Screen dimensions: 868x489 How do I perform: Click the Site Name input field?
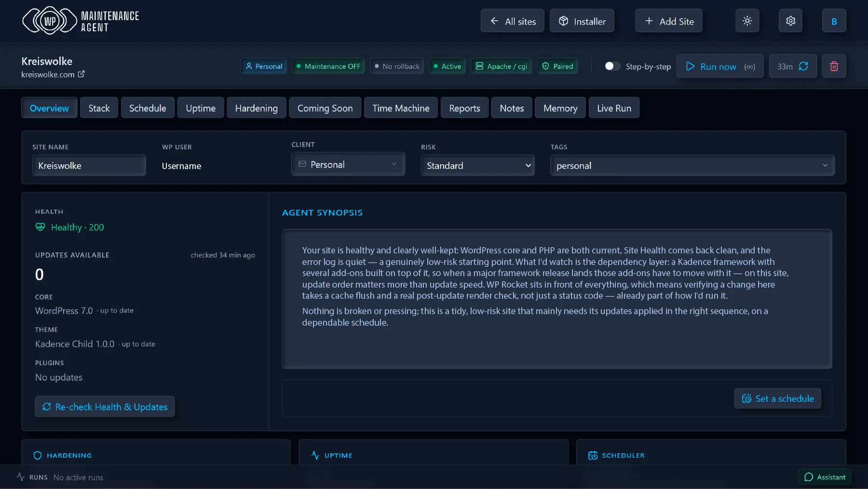coord(89,165)
